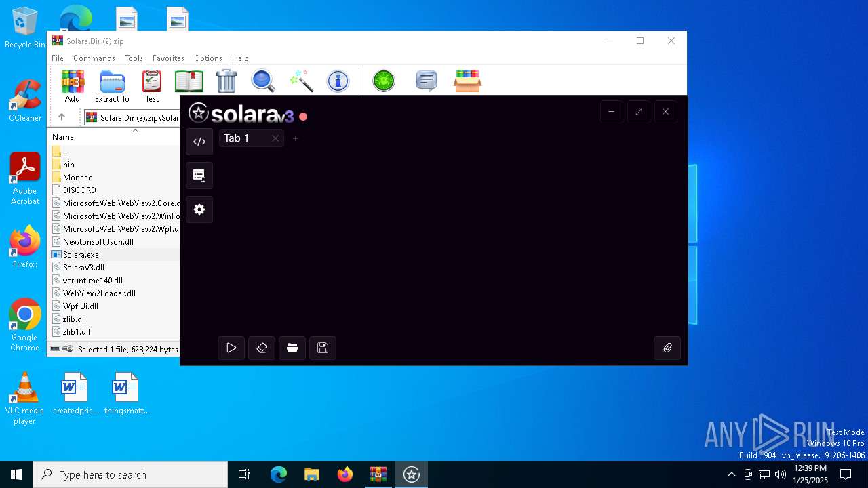Open the Options menu in WinRAR

click(x=208, y=58)
